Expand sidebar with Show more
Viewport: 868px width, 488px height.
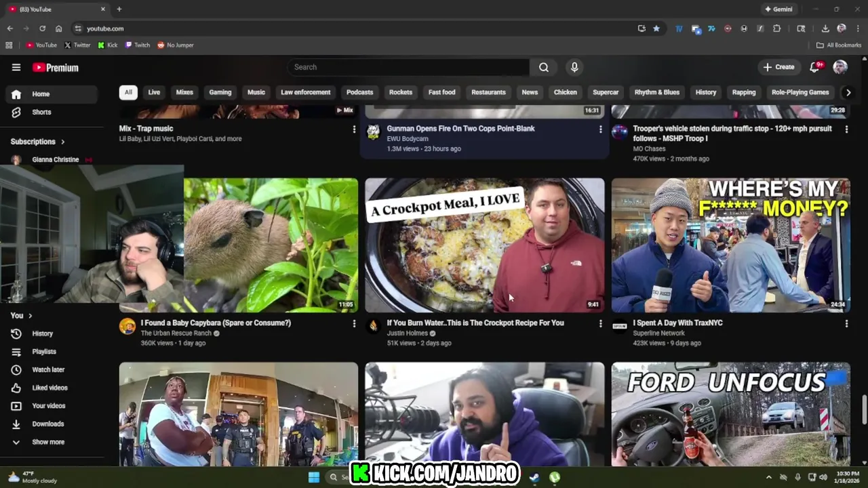point(49,442)
